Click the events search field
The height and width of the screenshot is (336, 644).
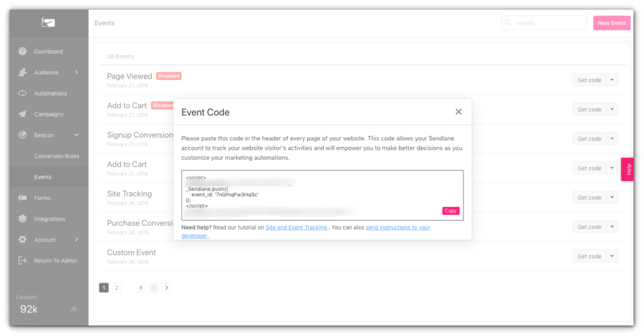544,23
